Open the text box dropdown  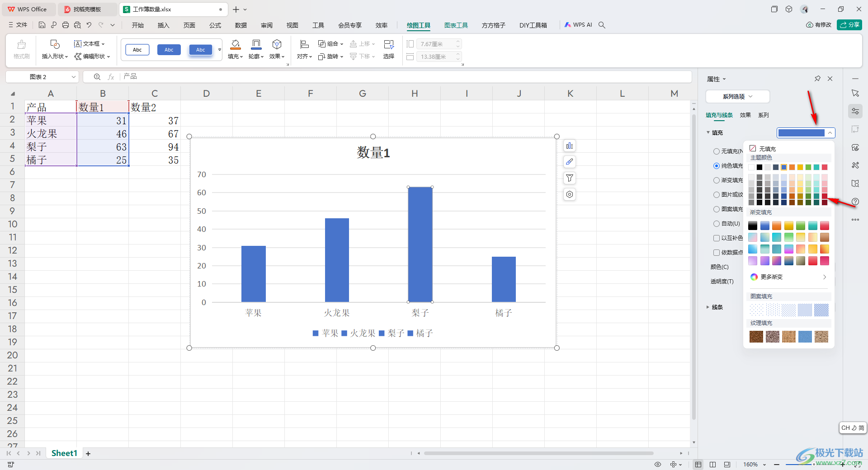[89, 44]
